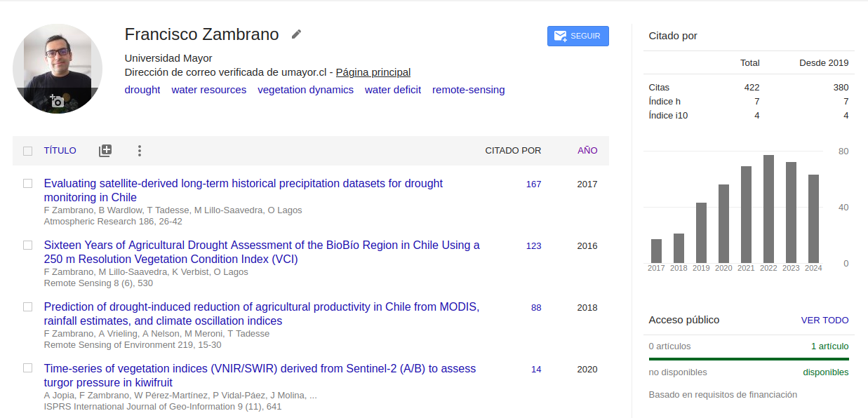
Task: Click the green public access progress bar
Action: click(x=748, y=359)
